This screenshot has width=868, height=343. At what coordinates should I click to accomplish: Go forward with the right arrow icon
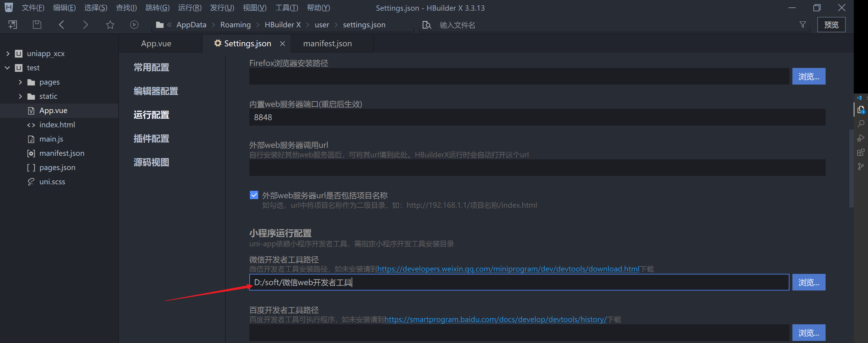pyautogui.click(x=86, y=25)
